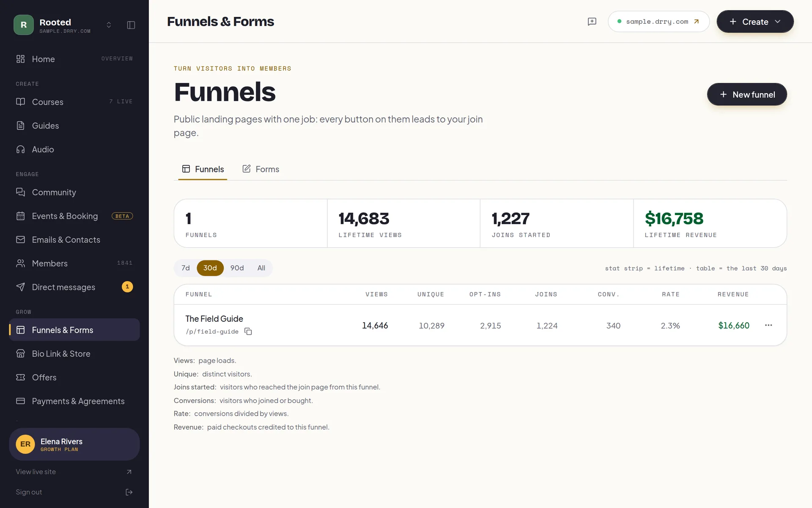This screenshot has height=508, width=812.
Task: Select the 30d time range
Action: [x=210, y=268]
